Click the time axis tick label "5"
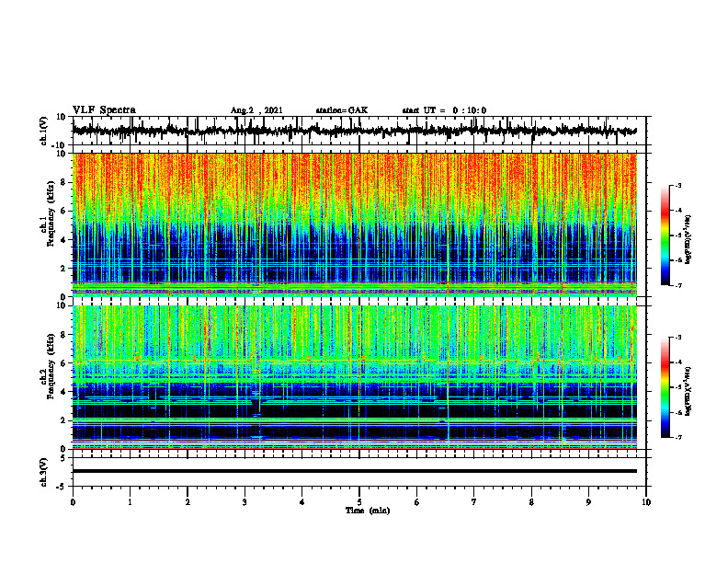Image resolution: width=728 pixels, height=563 pixels. (x=359, y=502)
